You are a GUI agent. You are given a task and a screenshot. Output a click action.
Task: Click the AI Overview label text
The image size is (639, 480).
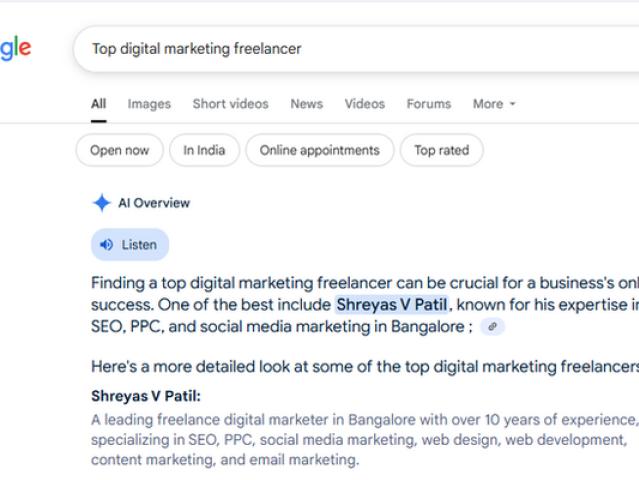point(154,203)
